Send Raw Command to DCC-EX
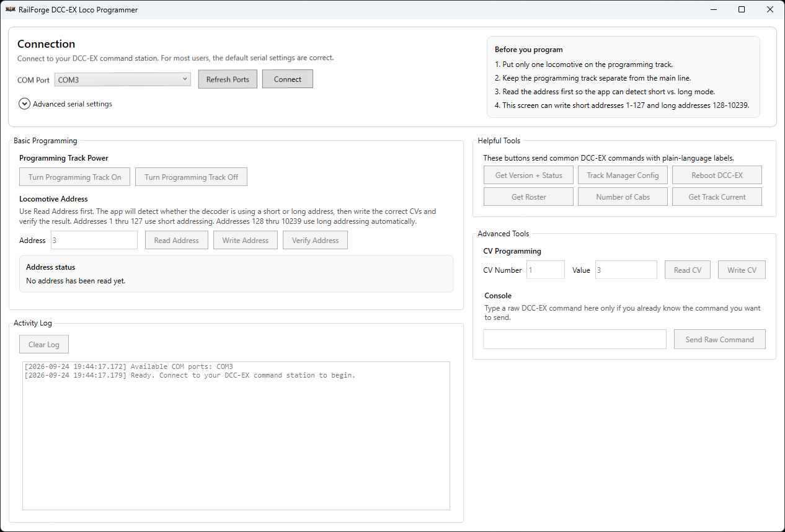Viewport: 785px width, 532px height. point(720,339)
